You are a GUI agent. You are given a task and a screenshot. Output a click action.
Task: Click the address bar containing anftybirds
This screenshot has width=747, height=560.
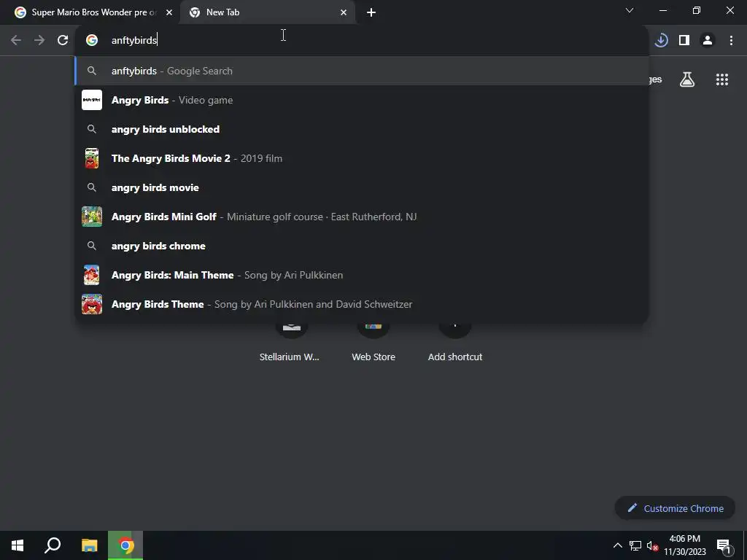pos(362,40)
